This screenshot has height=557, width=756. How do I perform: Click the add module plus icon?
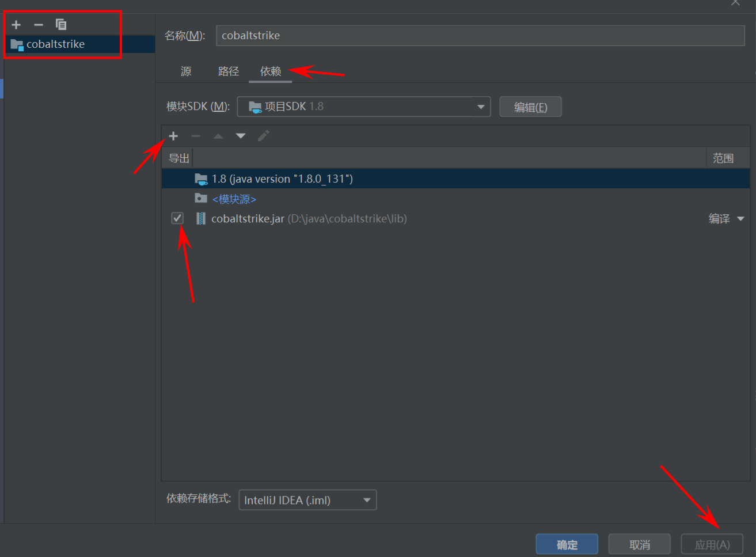[16, 24]
